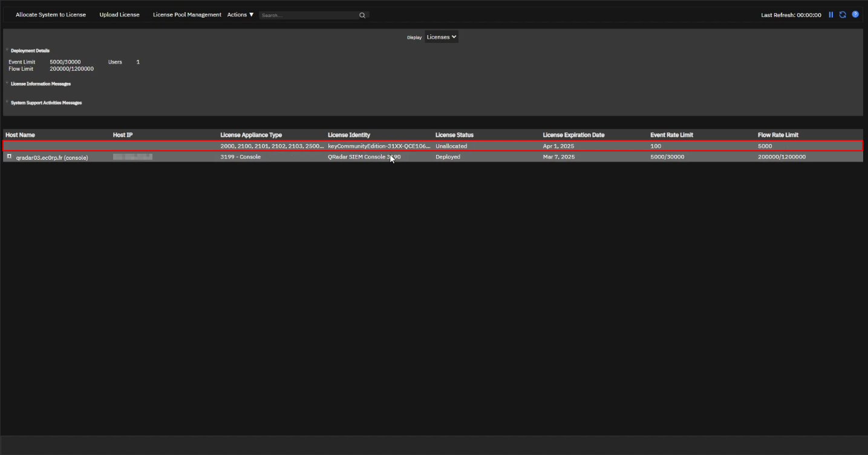Sort by Host Name column header

pyautogui.click(x=20, y=134)
